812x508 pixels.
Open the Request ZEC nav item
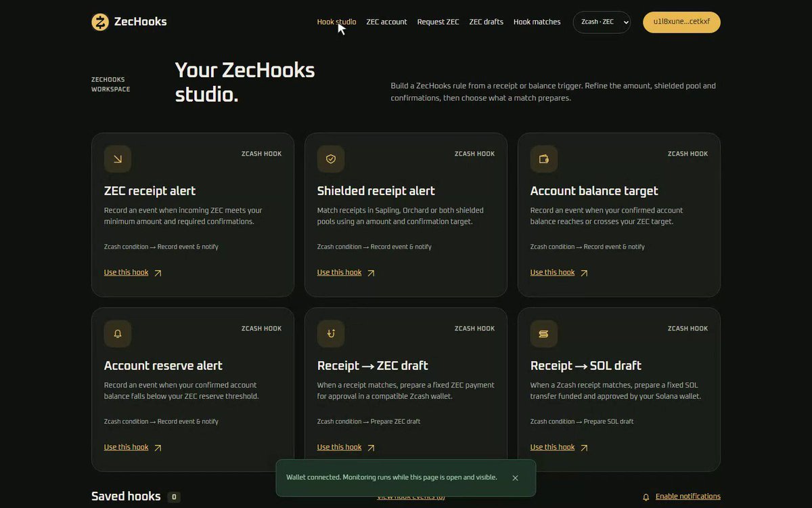pos(438,22)
